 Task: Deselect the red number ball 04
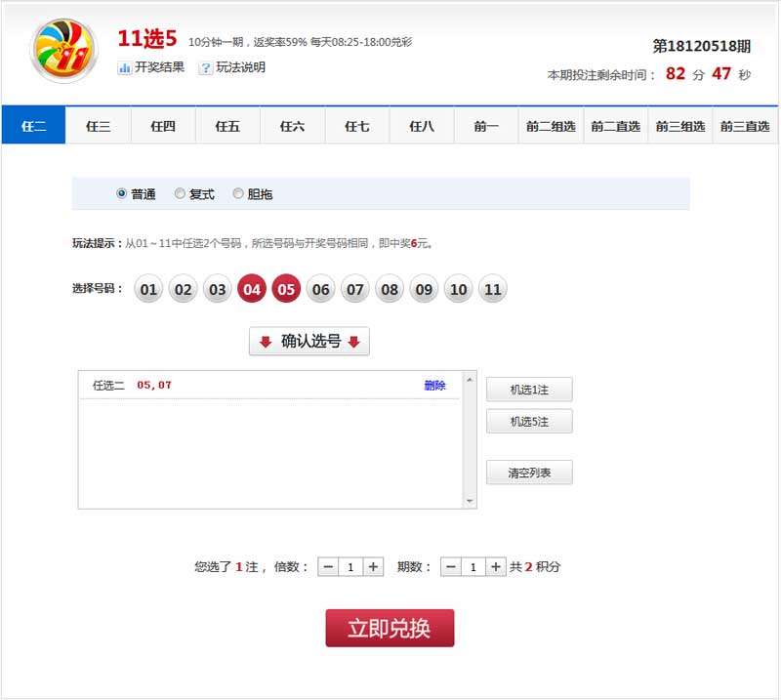coord(252,288)
